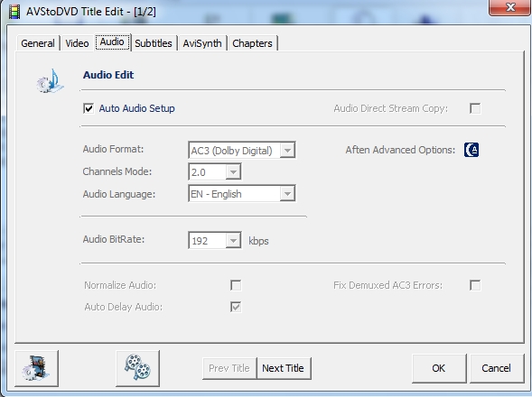Click the Audio Format label
Image resolution: width=532 pixels, height=397 pixels.
[x=113, y=149]
